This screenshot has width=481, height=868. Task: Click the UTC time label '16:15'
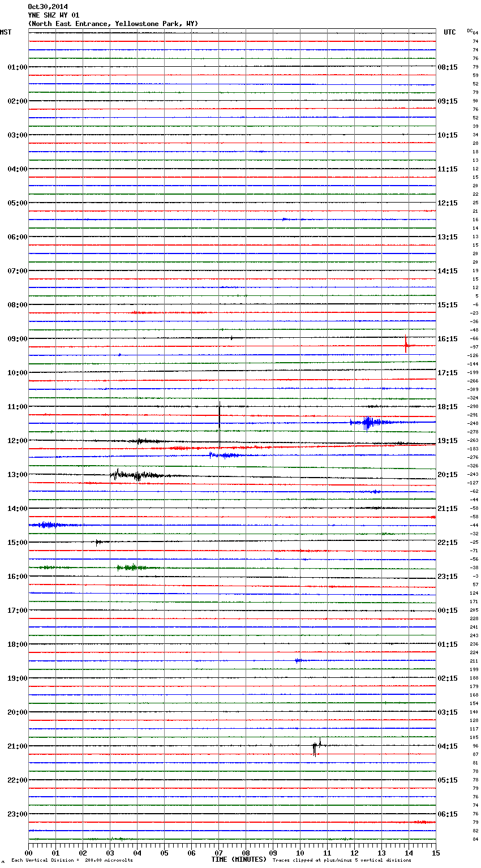[x=448, y=339]
